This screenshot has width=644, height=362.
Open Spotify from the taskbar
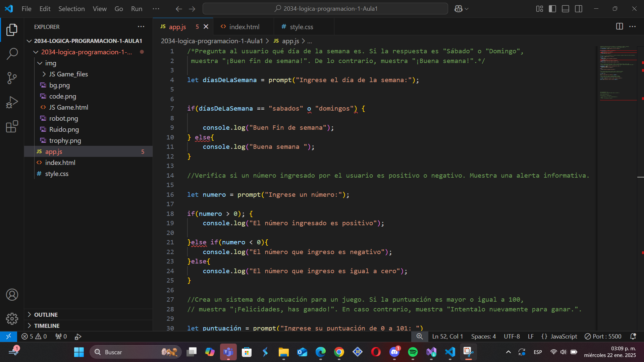(413, 352)
